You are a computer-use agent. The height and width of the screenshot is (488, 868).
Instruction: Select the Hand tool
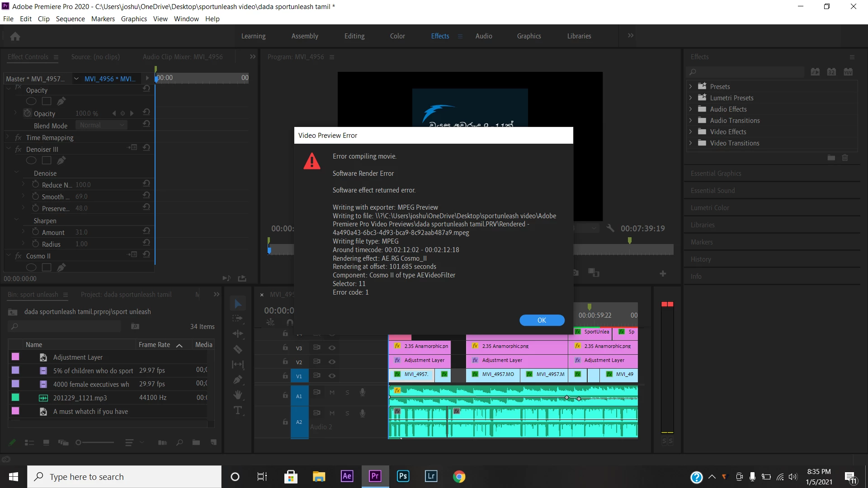pyautogui.click(x=238, y=395)
